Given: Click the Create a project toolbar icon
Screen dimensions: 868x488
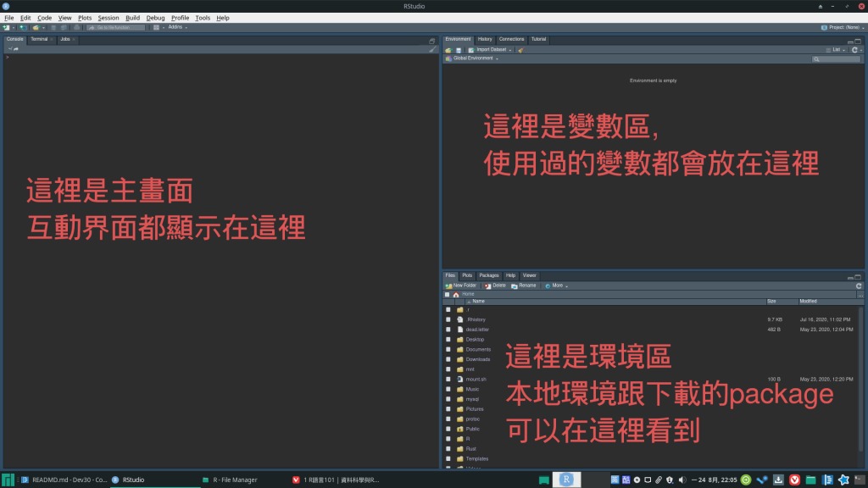Looking at the screenshot, I should pos(23,27).
